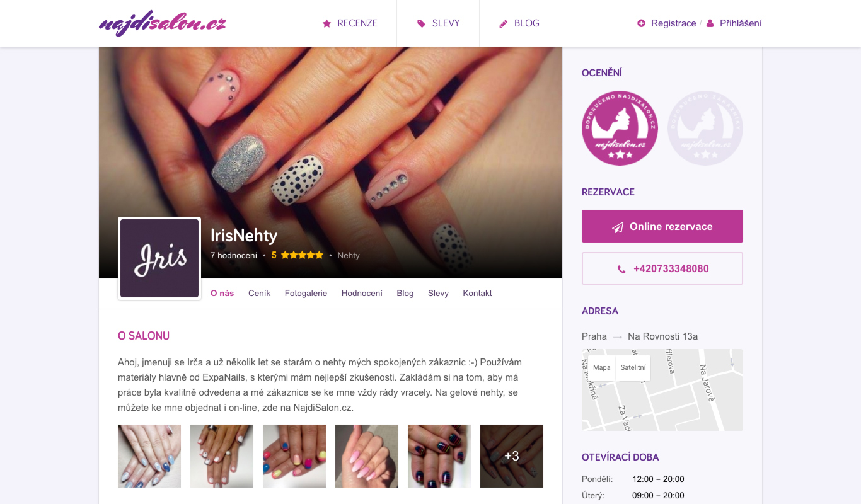Click the najdisalon.cz logo

click(x=163, y=23)
